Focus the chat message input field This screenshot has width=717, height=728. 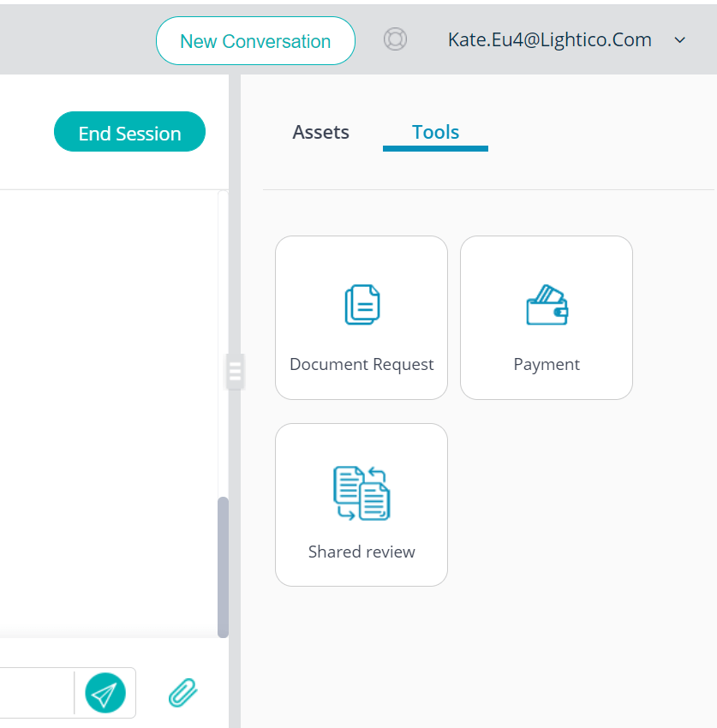pyautogui.click(x=36, y=693)
